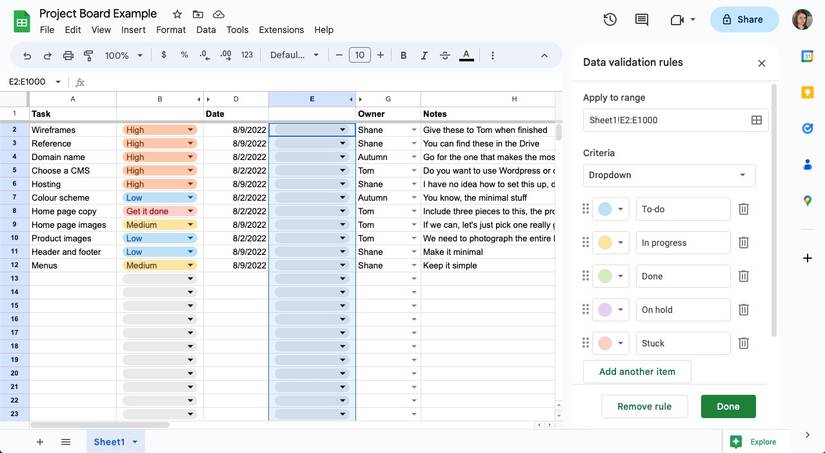
Task: Click the On hold item text field
Action: point(683,310)
